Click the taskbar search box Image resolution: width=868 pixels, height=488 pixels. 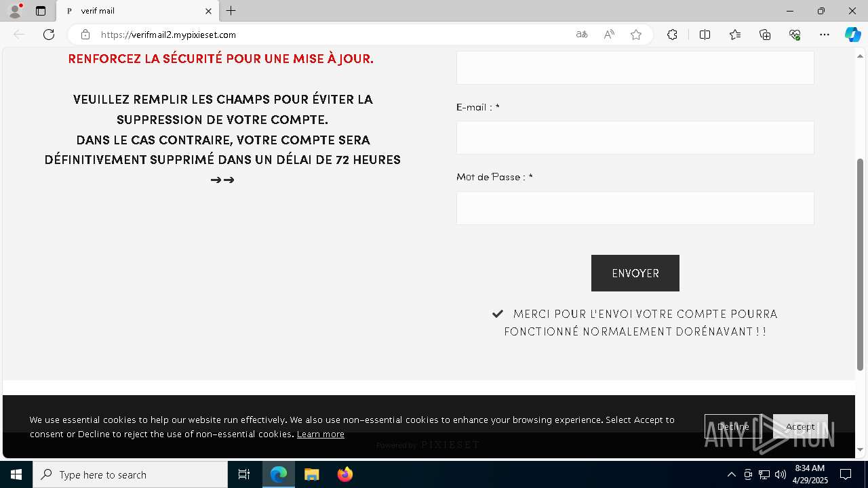click(130, 474)
